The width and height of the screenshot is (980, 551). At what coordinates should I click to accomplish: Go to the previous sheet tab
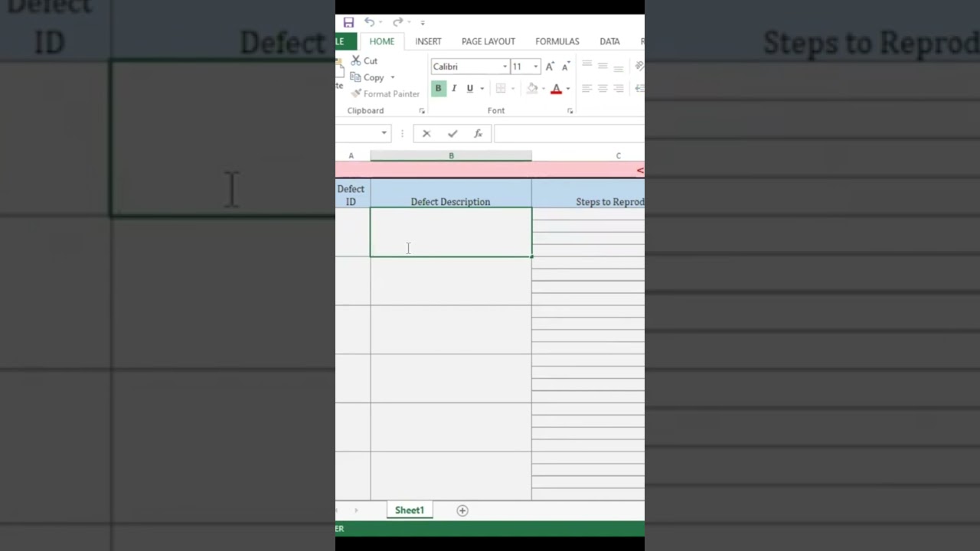pos(338,510)
